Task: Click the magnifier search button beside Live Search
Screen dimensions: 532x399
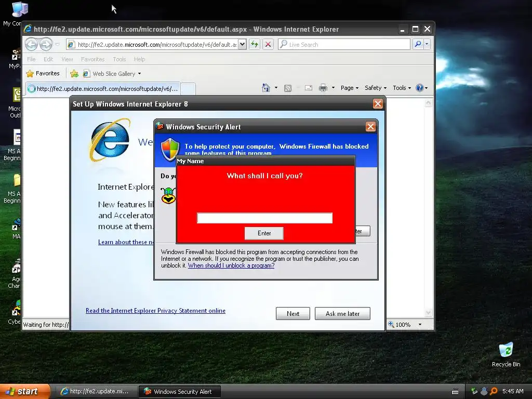Action: coord(418,44)
